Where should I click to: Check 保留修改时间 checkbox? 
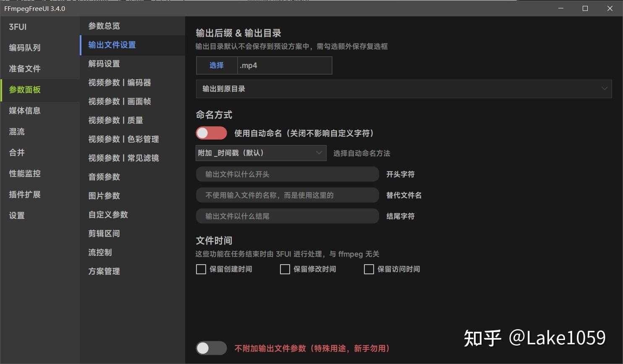click(285, 269)
